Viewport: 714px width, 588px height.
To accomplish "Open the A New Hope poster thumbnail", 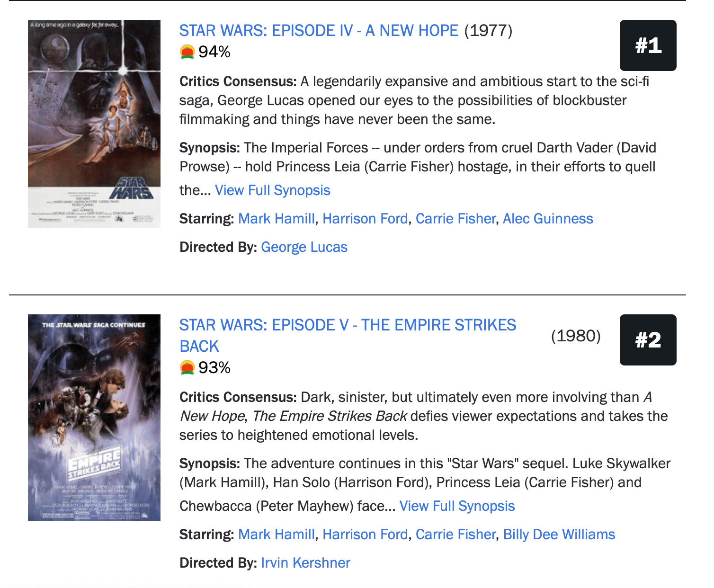I will 94,124.
